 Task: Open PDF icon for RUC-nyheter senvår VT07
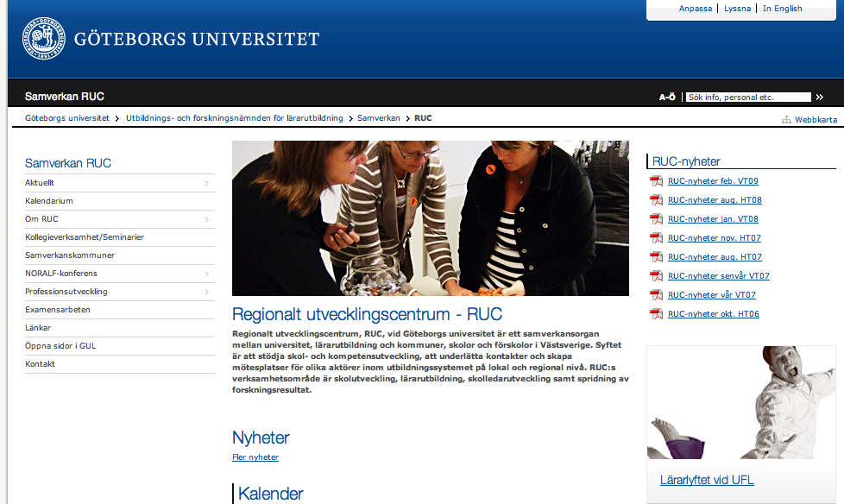tap(656, 275)
